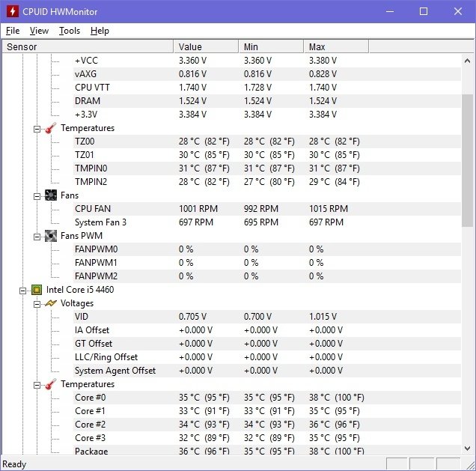The width and height of the screenshot is (476, 471).
Task: Click the fan icon next to Fans PWM
Action: 50,236
